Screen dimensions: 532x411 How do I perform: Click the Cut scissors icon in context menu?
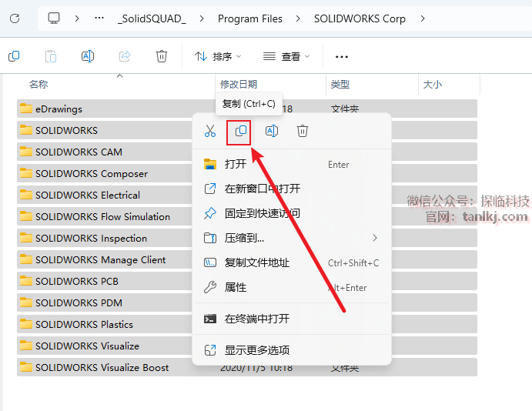[x=210, y=132]
